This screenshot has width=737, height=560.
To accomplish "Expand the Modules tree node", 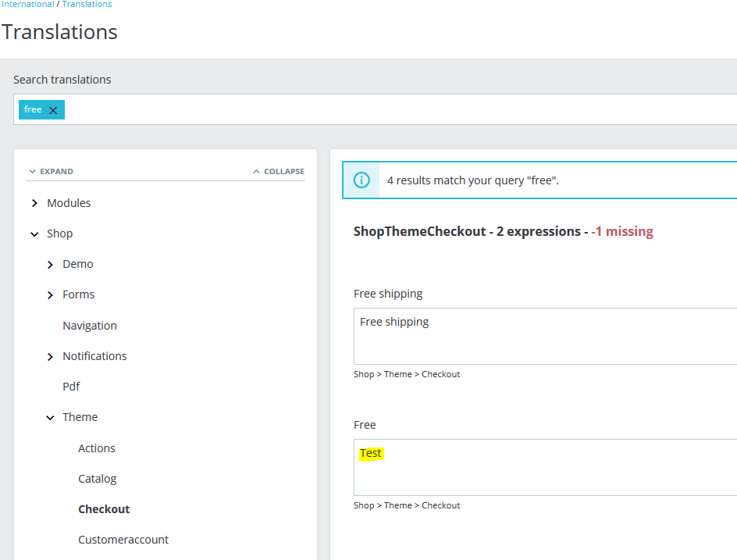I will tap(34, 203).
